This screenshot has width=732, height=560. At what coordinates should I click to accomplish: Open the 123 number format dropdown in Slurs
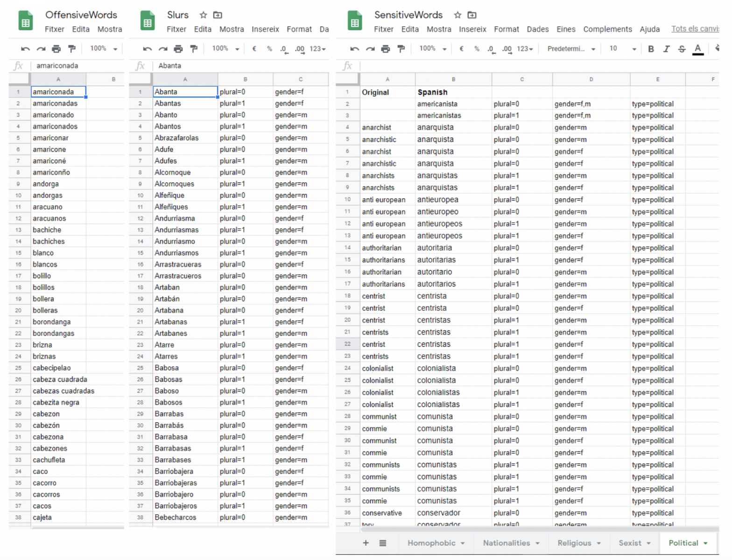(318, 49)
